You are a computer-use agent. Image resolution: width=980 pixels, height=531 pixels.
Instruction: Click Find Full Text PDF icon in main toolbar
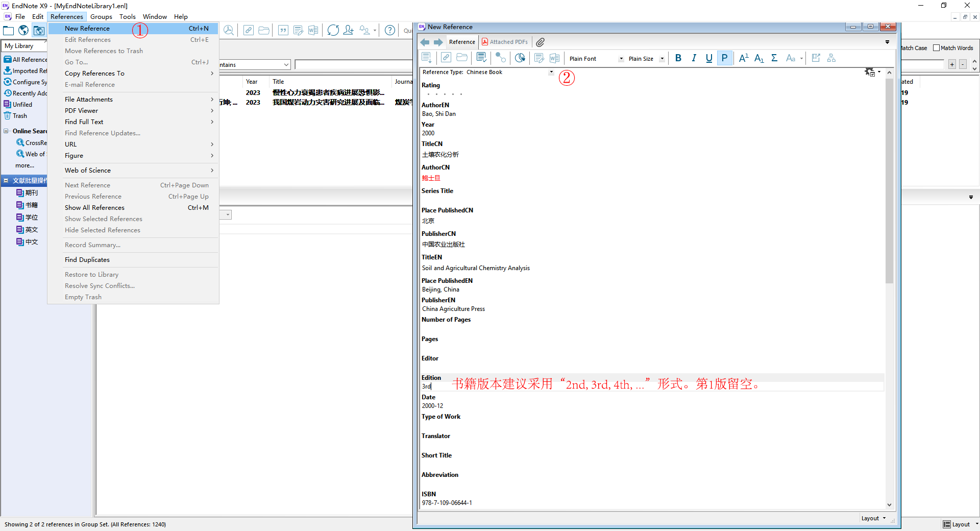[229, 30]
